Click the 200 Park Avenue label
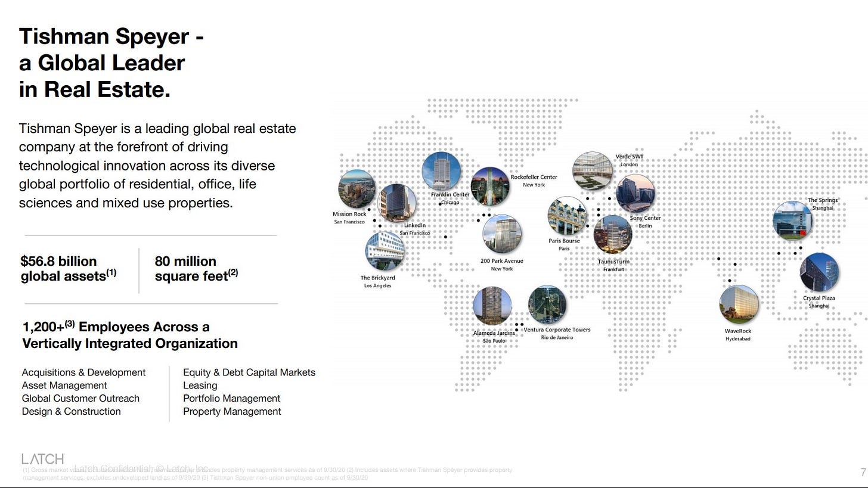 pyautogui.click(x=502, y=261)
